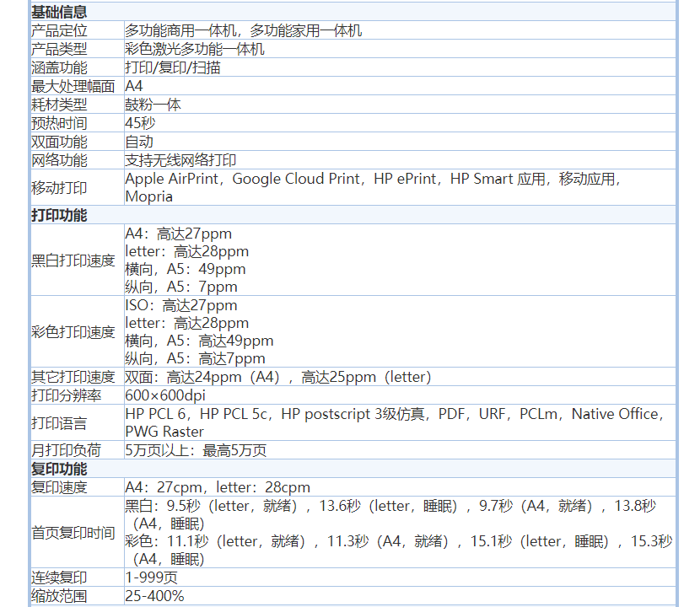Click the 产品定位 row label

click(x=59, y=30)
